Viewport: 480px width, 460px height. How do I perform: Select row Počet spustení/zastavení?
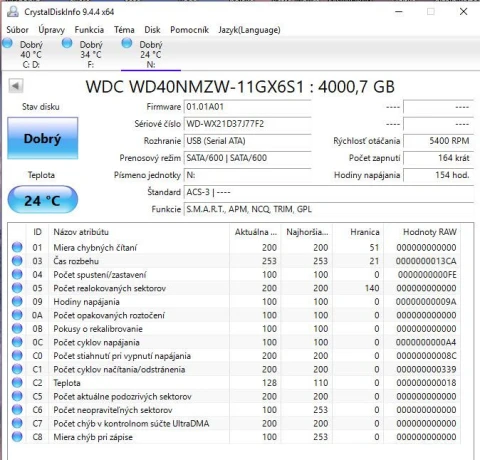pos(234,274)
